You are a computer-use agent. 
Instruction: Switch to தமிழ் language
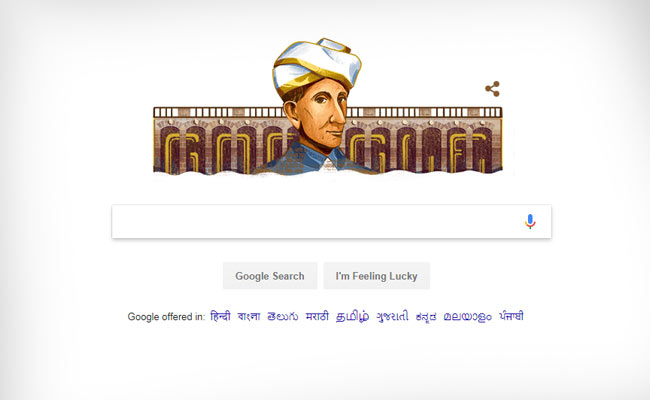(352, 316)
